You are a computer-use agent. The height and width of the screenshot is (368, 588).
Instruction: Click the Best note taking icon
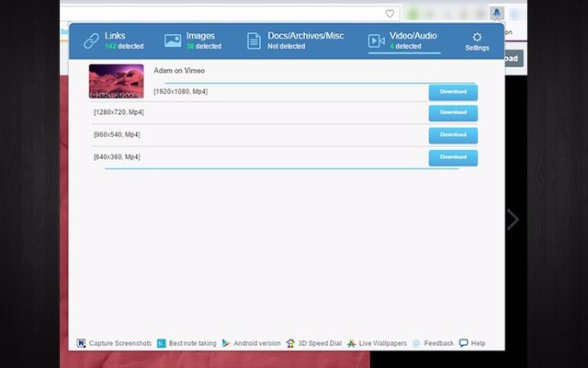pos(161,343)
